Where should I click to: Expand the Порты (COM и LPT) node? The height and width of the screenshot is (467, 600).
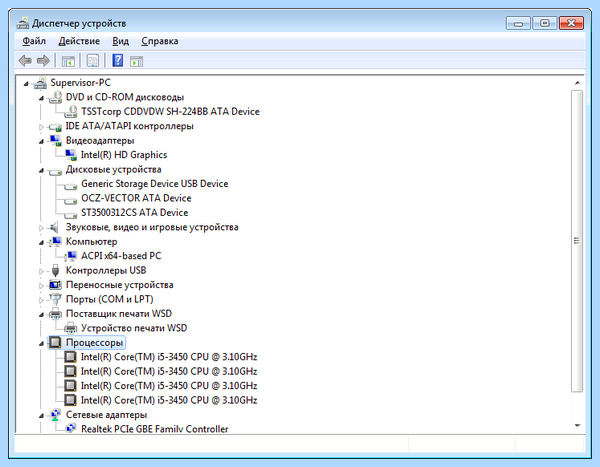[x=41, y=300]
